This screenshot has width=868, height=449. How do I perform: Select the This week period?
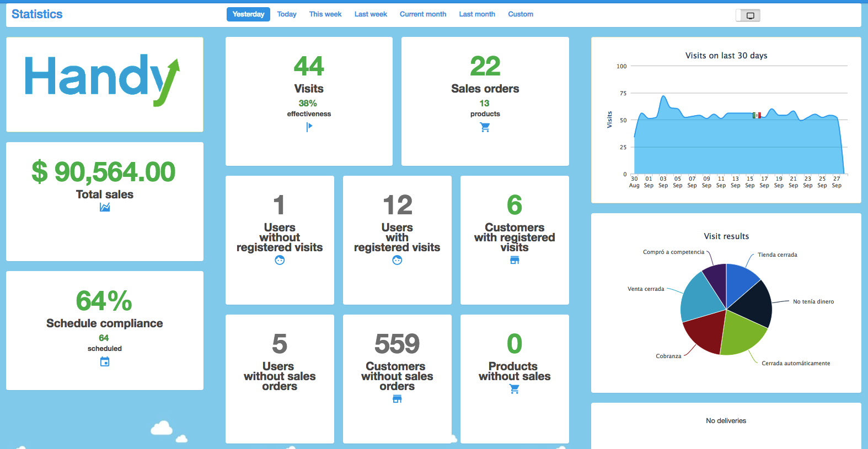(x=325, y=14)
